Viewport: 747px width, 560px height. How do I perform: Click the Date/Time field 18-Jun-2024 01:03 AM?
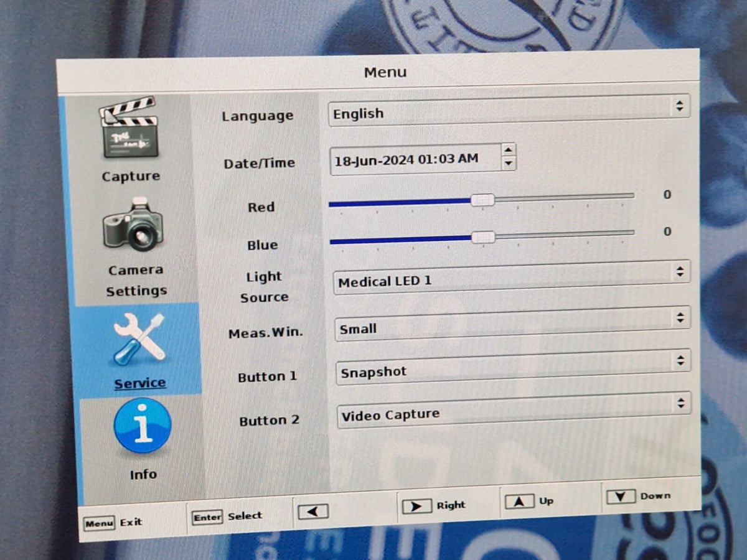(415, 159)
